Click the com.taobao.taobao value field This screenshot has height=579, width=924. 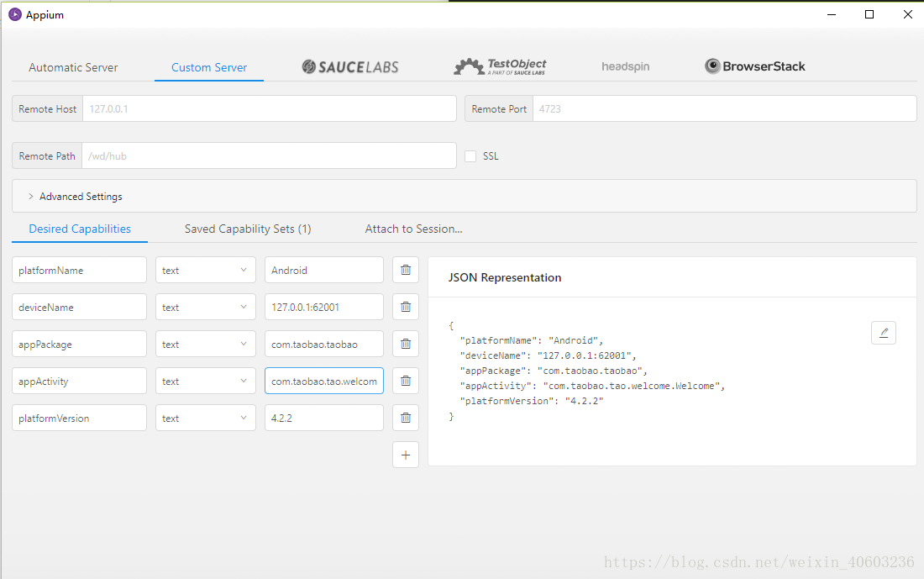(x=324, y=344)
